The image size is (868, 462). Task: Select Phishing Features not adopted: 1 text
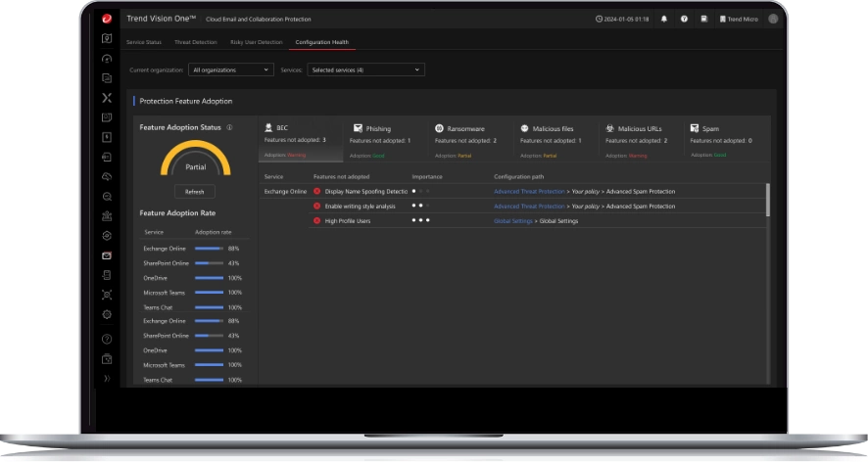coord(380,141)
